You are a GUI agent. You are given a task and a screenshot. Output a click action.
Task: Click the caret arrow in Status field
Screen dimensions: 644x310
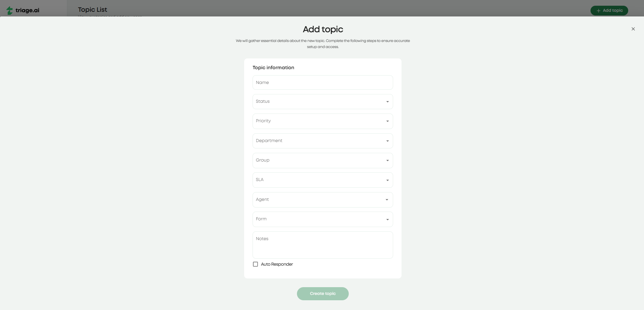pyautogui.click(x=387, y=102)
